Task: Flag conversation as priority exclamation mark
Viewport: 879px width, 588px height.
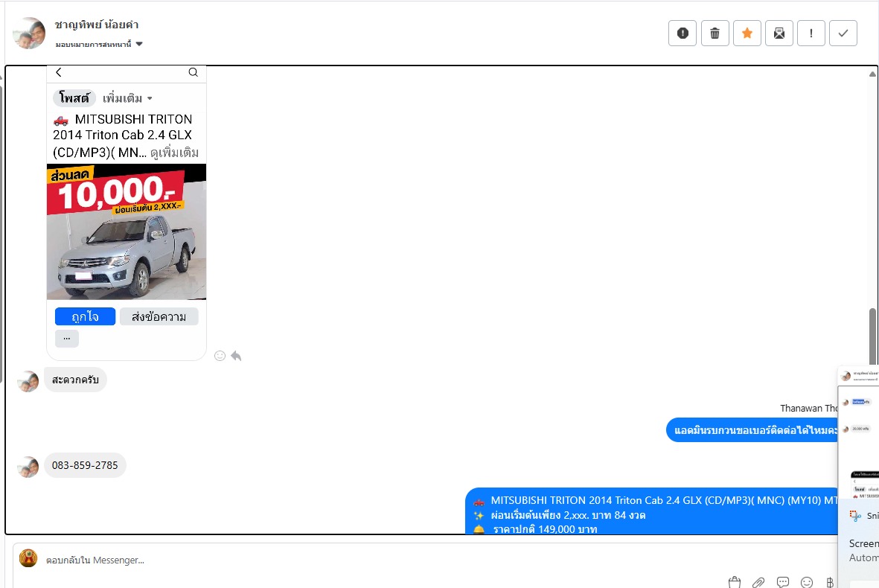Action: [x=811, y=33]
